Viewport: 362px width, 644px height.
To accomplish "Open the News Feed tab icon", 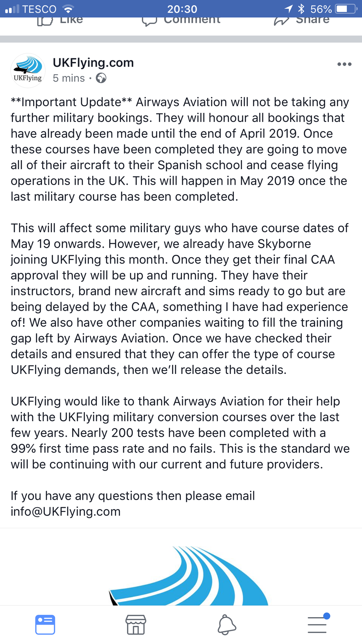I will coord(45,624).
